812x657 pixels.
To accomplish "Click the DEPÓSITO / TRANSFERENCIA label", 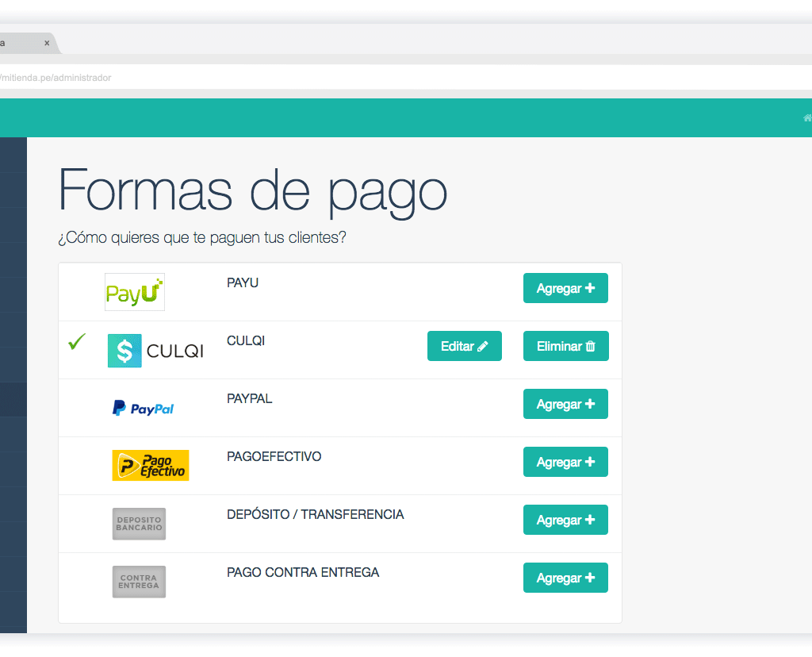I will coord(316,514).
